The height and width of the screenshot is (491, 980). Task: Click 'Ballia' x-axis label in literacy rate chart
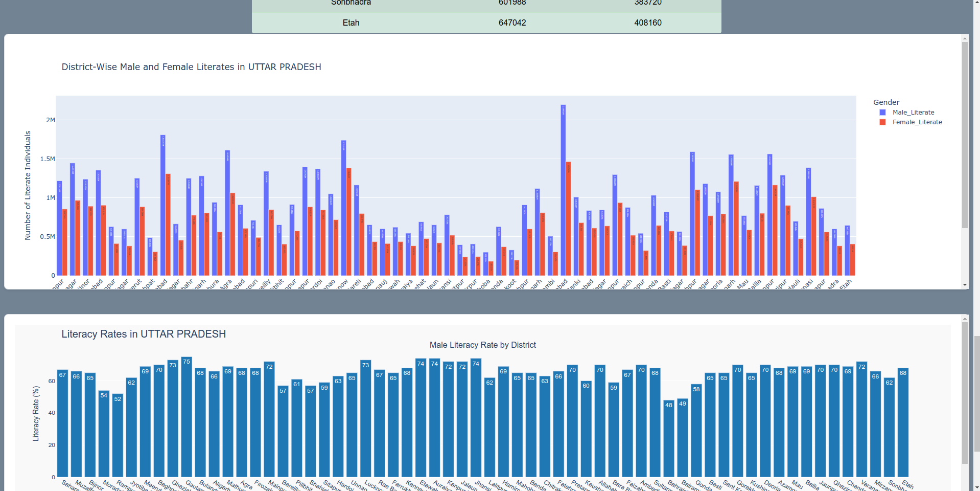point(812,485)
